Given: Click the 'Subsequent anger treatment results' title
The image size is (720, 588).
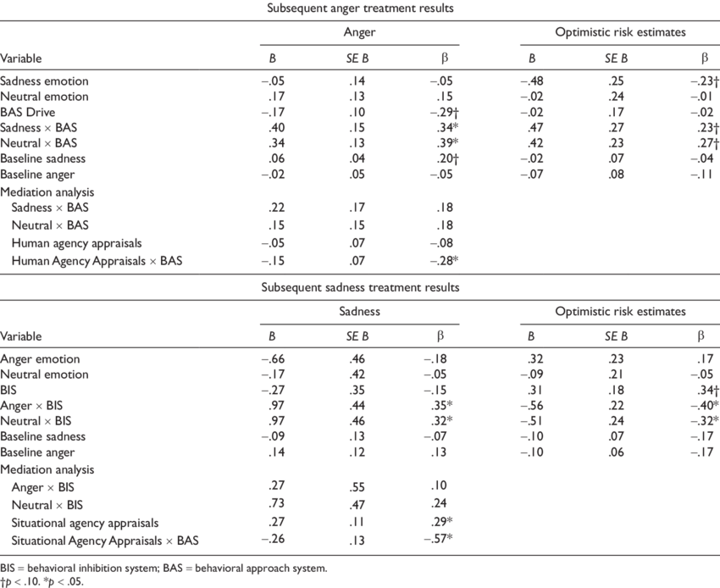Looking at the screenshot, I should [x=360, y=8].
